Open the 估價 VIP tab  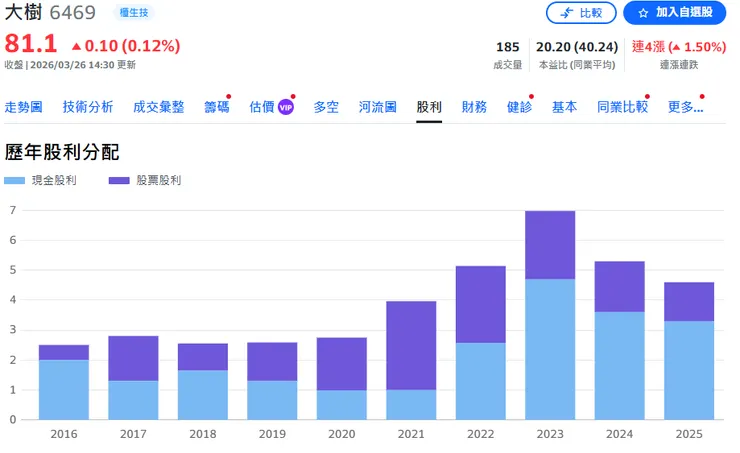point(271,107)
